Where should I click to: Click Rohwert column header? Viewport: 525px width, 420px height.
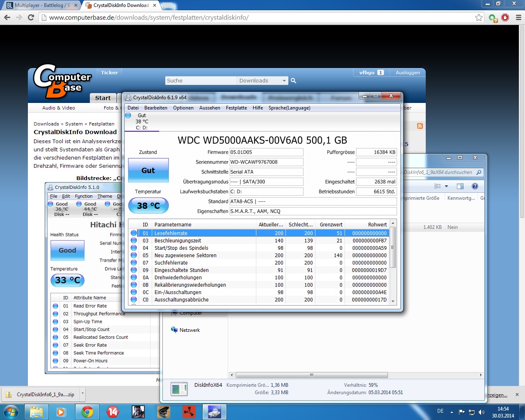[x=366, y=224]
